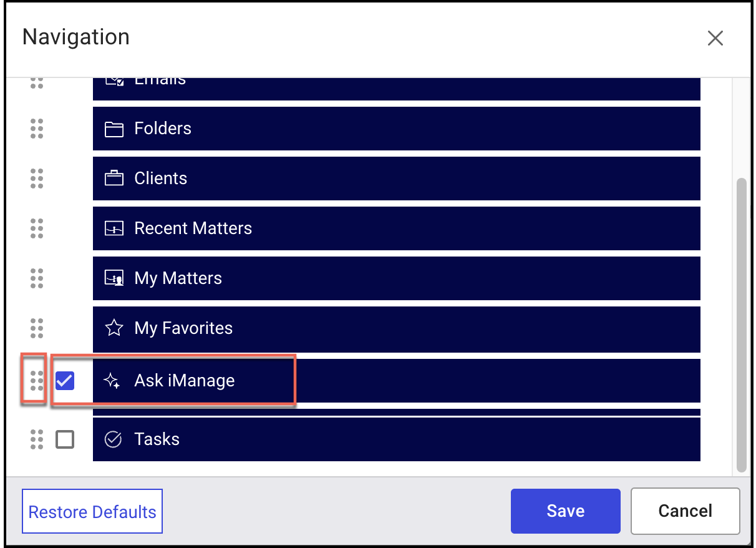Select the Clients navigation row
Viewport: 756px width, 548px height.
[396, 179]
